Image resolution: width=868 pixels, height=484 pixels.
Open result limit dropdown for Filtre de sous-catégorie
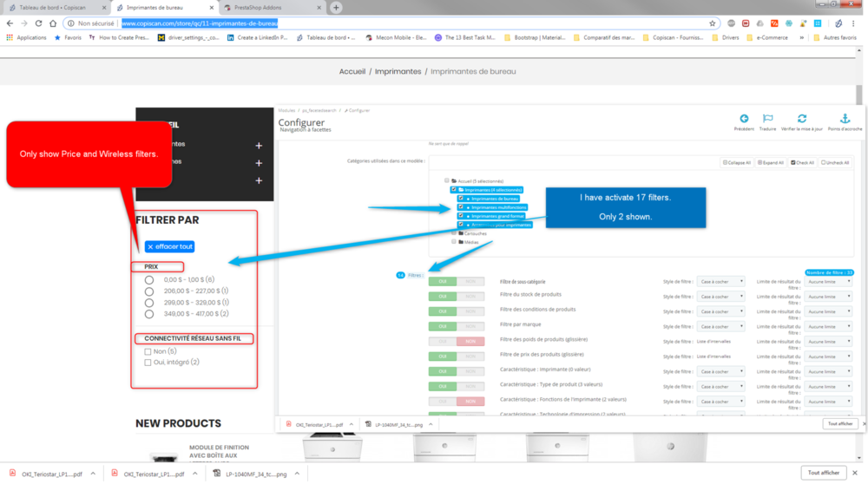(x=828, y=282)
